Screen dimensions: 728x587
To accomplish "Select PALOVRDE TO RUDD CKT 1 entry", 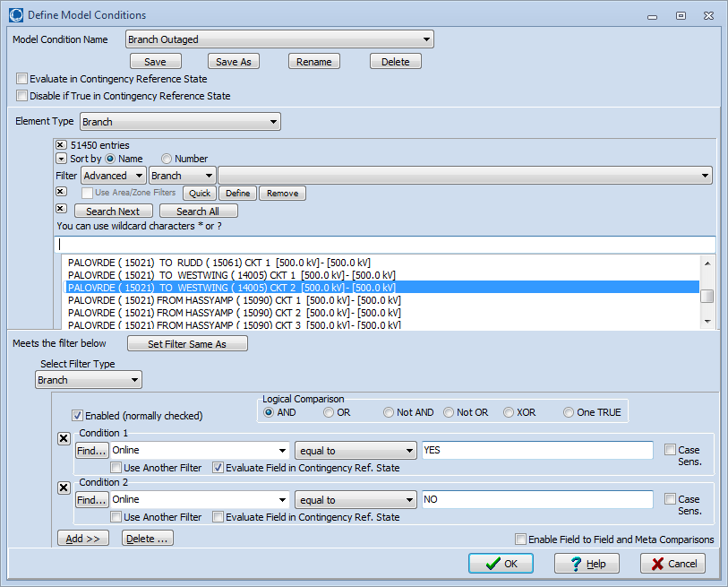I will [x=219, y=263].
